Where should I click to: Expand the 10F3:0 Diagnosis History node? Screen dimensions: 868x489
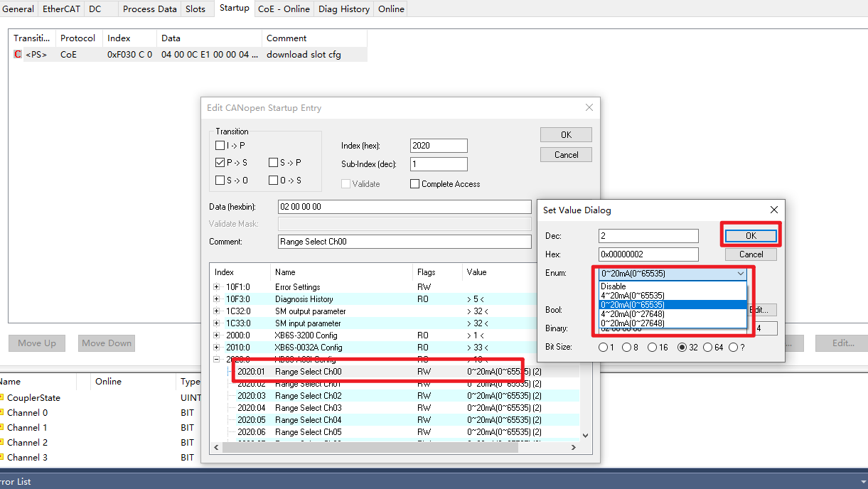point(217,299)
